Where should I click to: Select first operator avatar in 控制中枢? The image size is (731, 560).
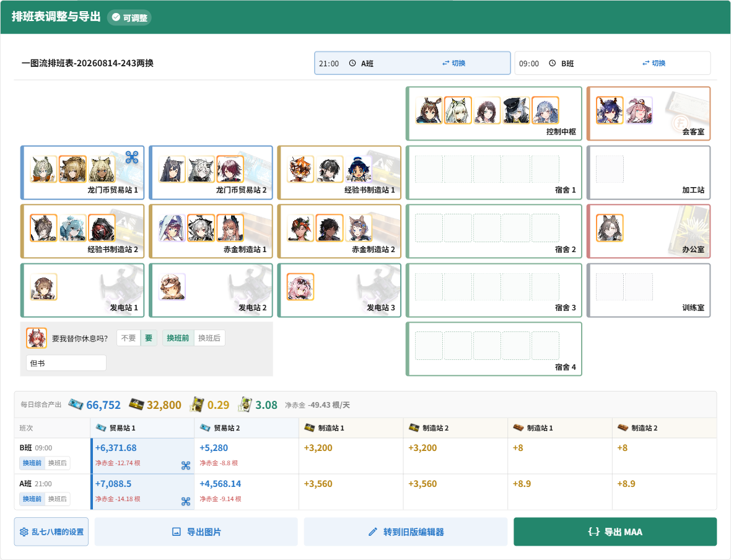(x=429, y=110)
